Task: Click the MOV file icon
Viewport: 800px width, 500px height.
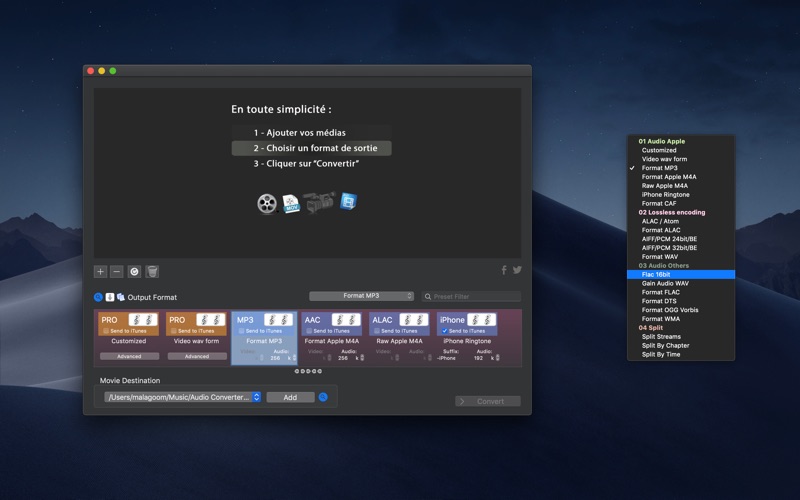Action: 291,204
